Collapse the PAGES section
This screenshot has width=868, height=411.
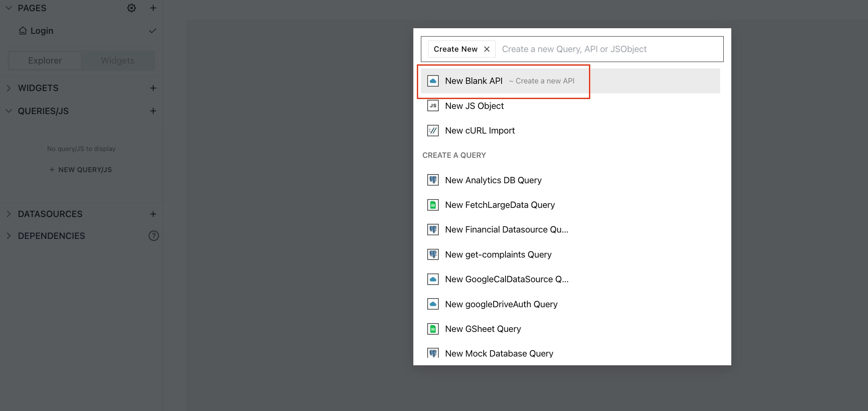9,8
